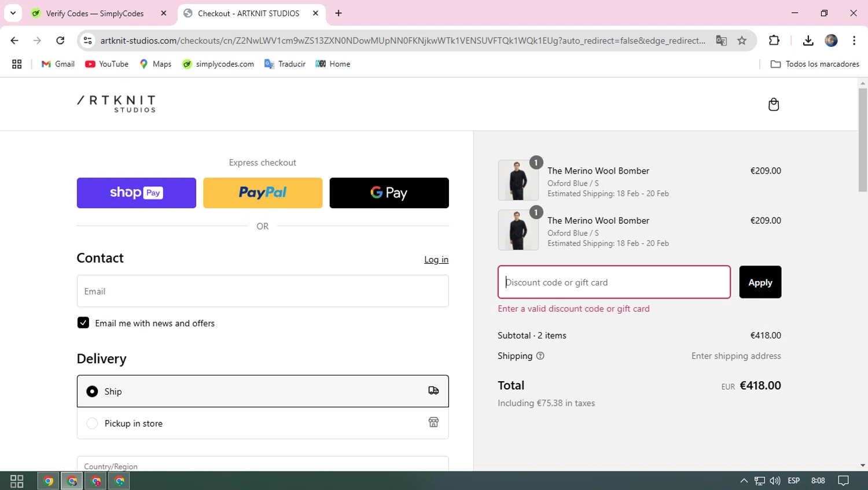Viewport: 868px width, 490px height.
Task: Open the apps grid in bookmarks bar
Action: (x=17, y=64)
